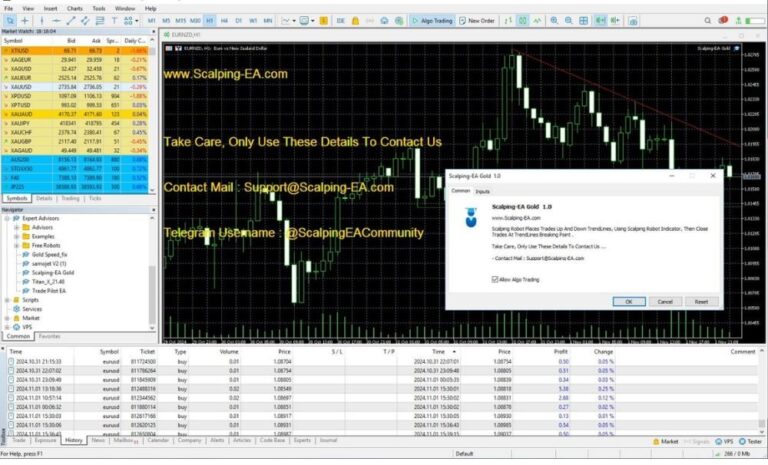This screenshot has width=768, height=465.
Task: Pick the vertical line drawing tool
Action: [x=42, y=21]
